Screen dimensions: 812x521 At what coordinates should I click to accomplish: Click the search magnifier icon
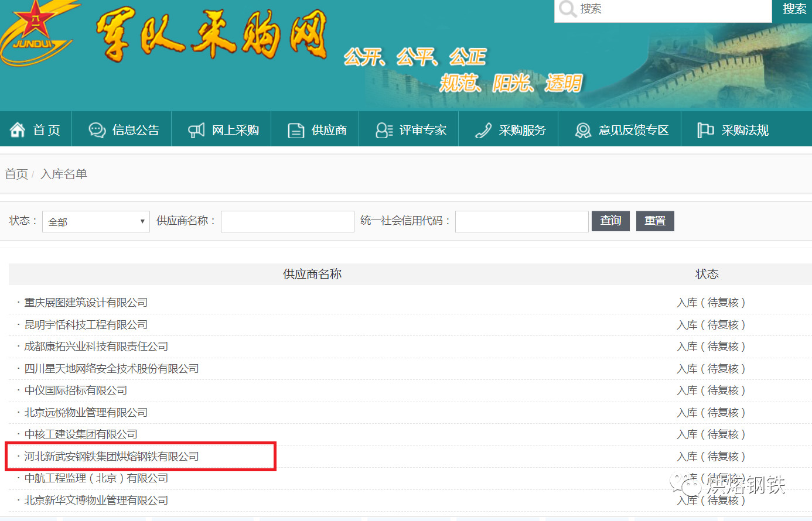tap(567, 9)
